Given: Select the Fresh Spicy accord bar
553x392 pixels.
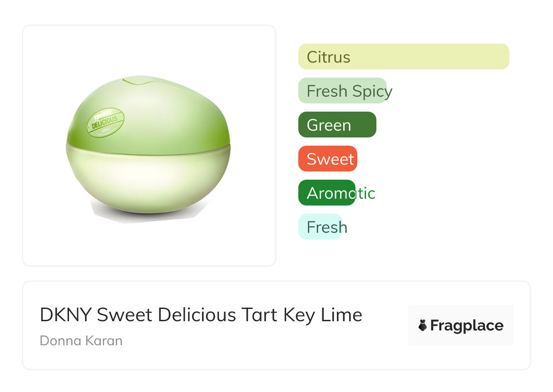Looking at the screenshot, I should (342, 91).
